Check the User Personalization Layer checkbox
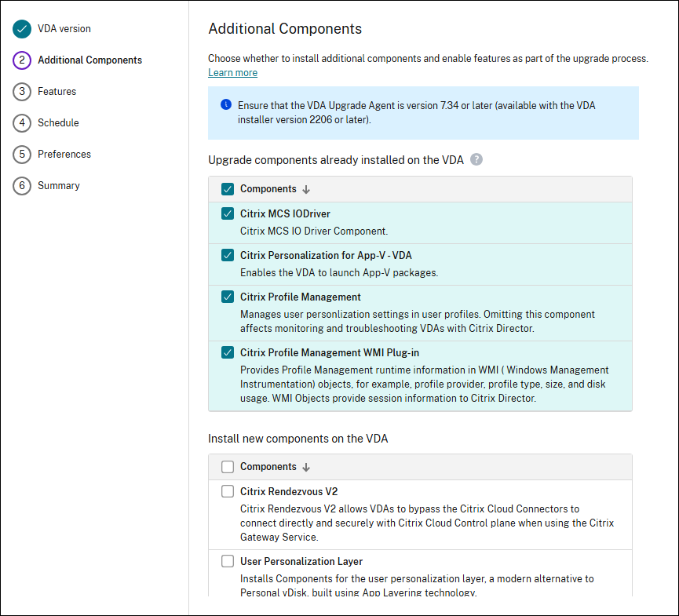679x616 pixels. coord(228,561)
